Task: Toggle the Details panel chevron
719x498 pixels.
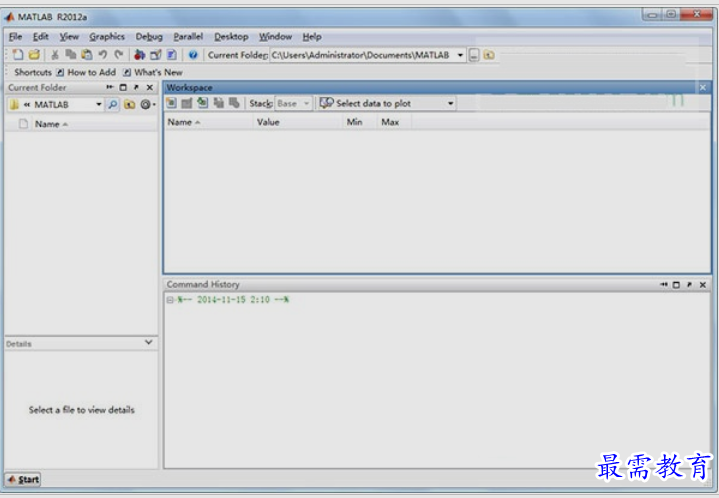Action: 149,342
